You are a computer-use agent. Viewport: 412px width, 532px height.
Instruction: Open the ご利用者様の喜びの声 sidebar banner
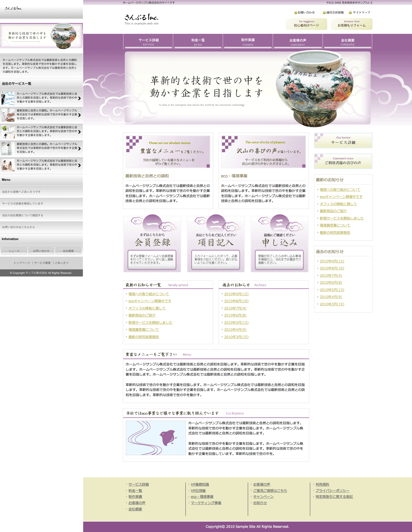click(343, 161)
